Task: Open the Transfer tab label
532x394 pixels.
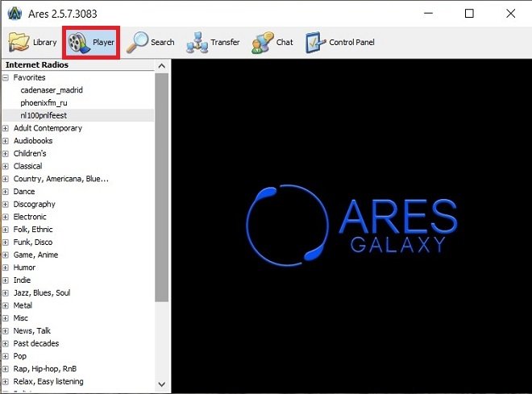Action: [x=225, y=43]
